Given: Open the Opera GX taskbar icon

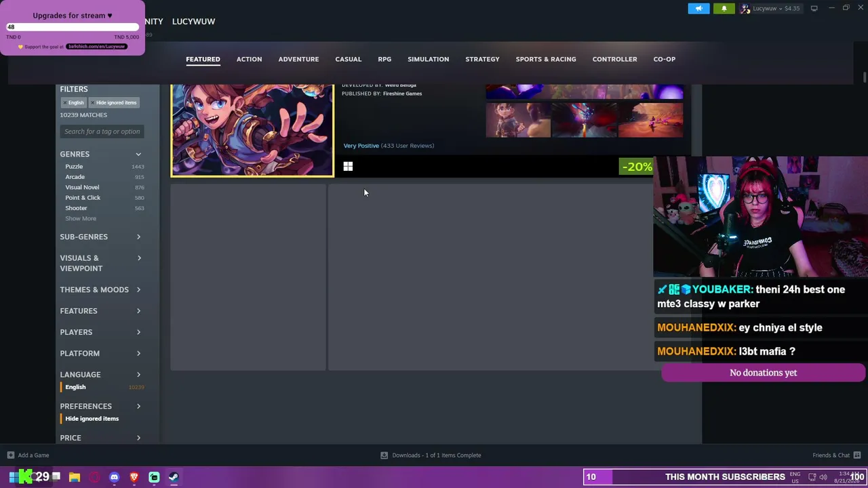Looking at the screenshot, I should 94,477.
